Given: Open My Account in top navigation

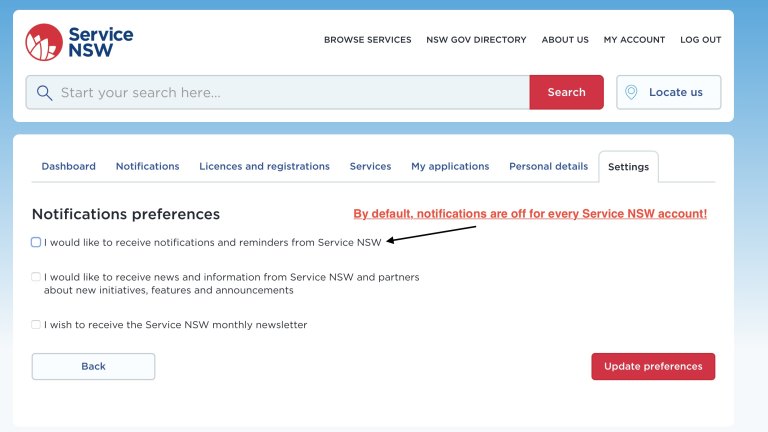Looking at the screenshot, I should point(634,40).
